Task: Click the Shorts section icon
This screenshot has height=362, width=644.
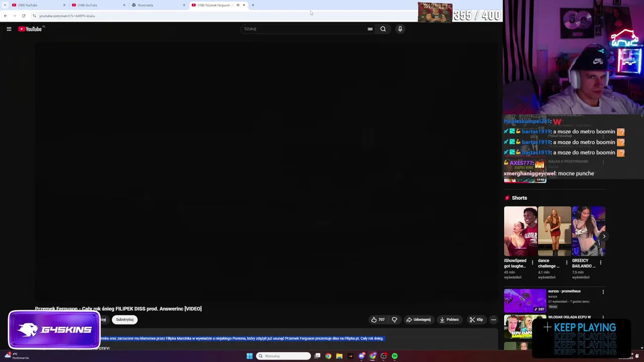Action: coord(507,198)
